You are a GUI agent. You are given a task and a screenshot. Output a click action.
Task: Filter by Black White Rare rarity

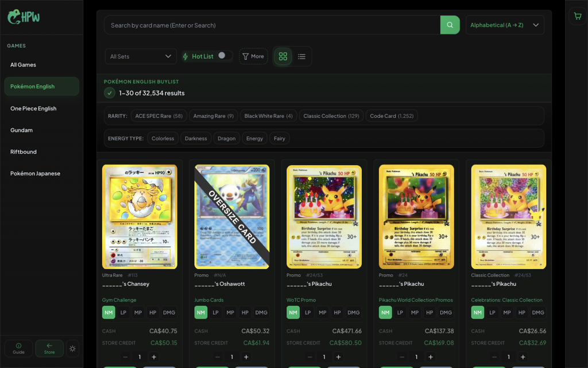point(269,116)
